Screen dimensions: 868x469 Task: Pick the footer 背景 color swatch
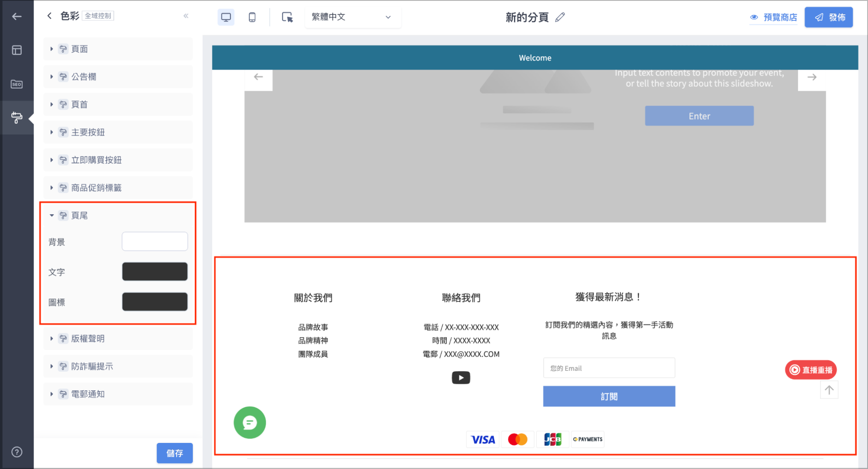point(155,241)
